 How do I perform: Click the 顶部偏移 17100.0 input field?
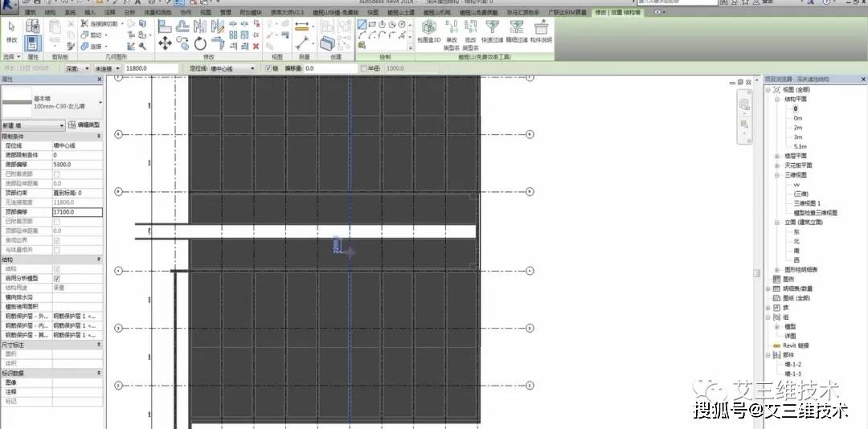tap(77, 212)
